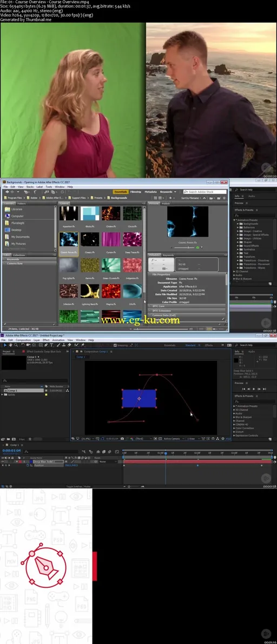
Task: Expand Distort effects category
Action: tap(235, 432)
